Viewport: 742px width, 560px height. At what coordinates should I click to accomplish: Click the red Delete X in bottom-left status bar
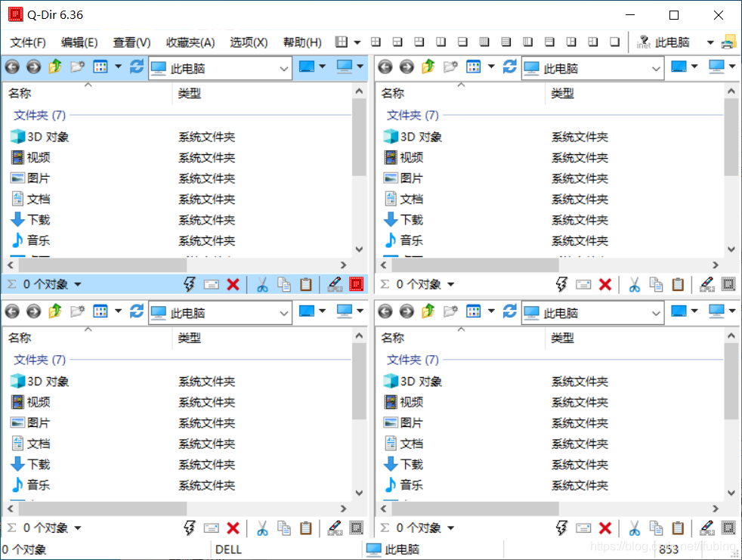(233, 528)
